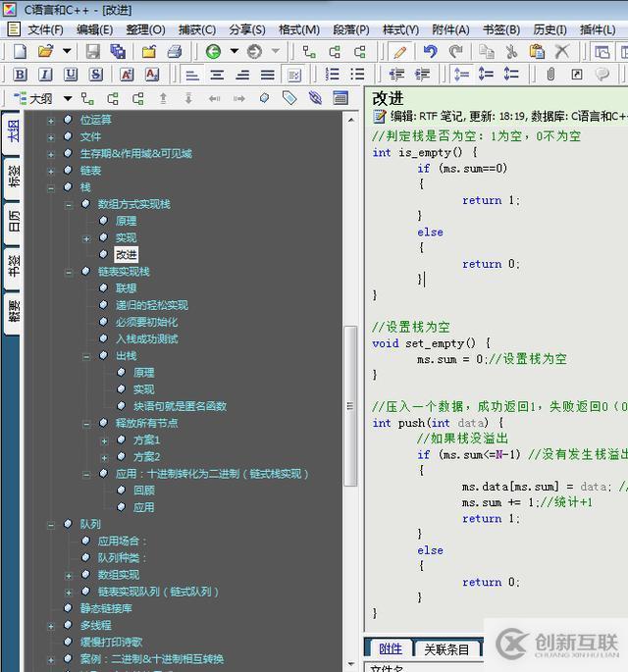
Task: Select the 递归的轻松实现 outline item
Action: pos(151,305)
